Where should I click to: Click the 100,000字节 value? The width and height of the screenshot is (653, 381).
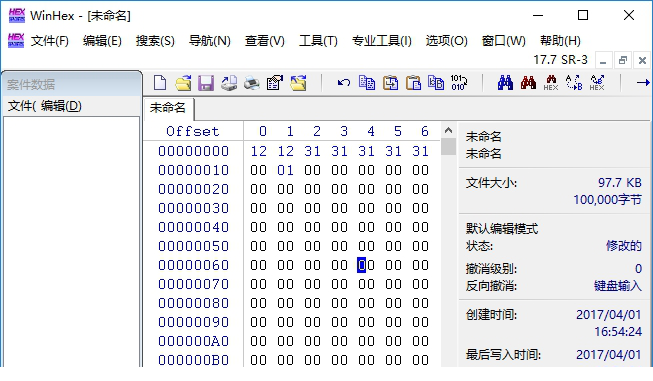[x=608, y=200]
